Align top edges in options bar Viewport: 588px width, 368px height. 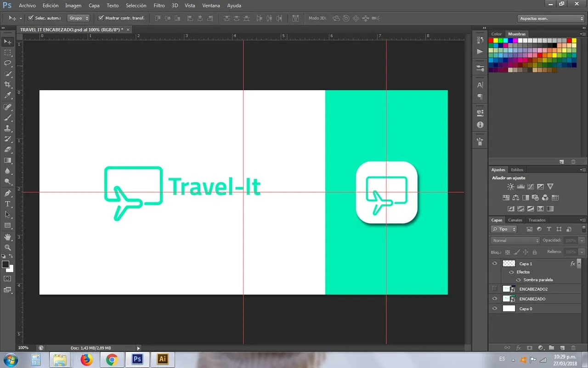pyautogui.click(x=158, y=18)
